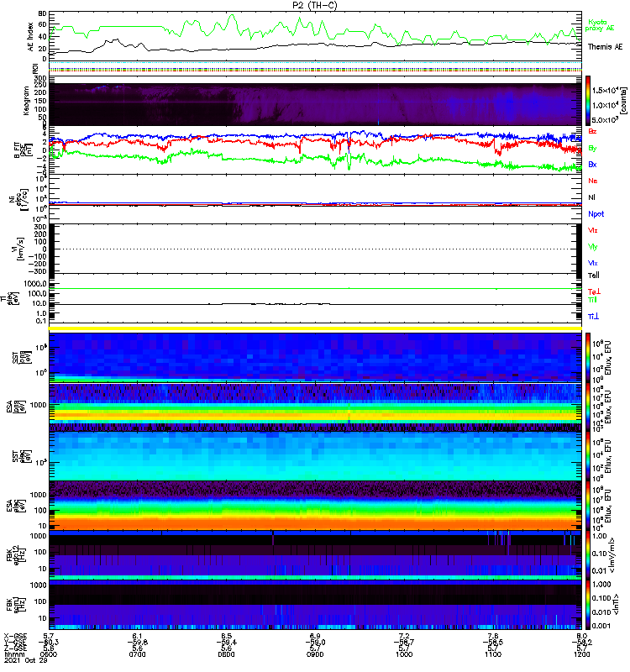
Task: Click the "FBK edc12 [Hz]" y-axis label
Action: point(18,555)
